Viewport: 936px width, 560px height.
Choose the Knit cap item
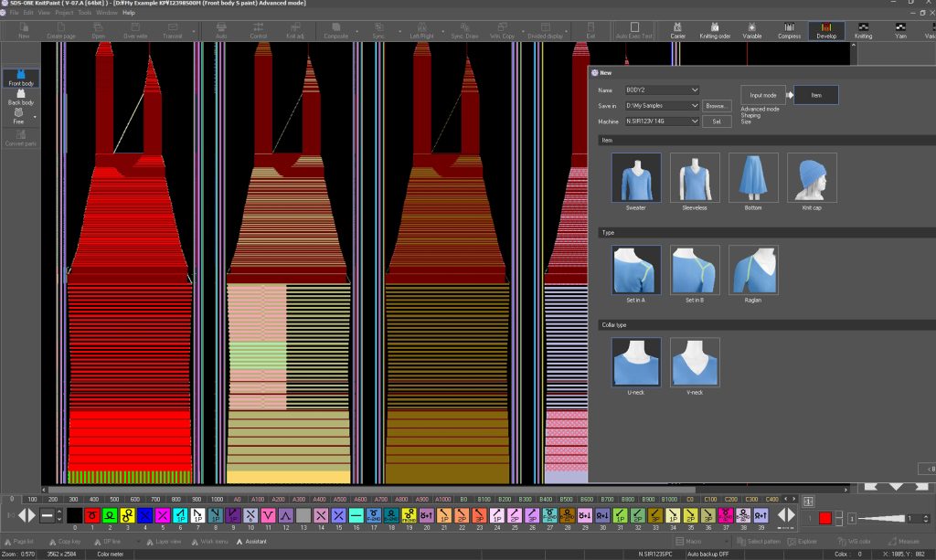(x=812, y=177)
